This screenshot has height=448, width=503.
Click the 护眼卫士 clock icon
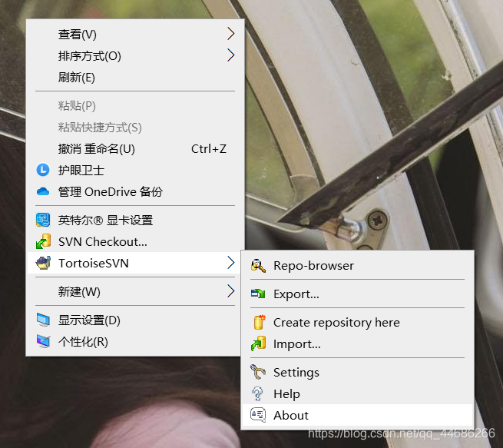(x=43, y=170)
